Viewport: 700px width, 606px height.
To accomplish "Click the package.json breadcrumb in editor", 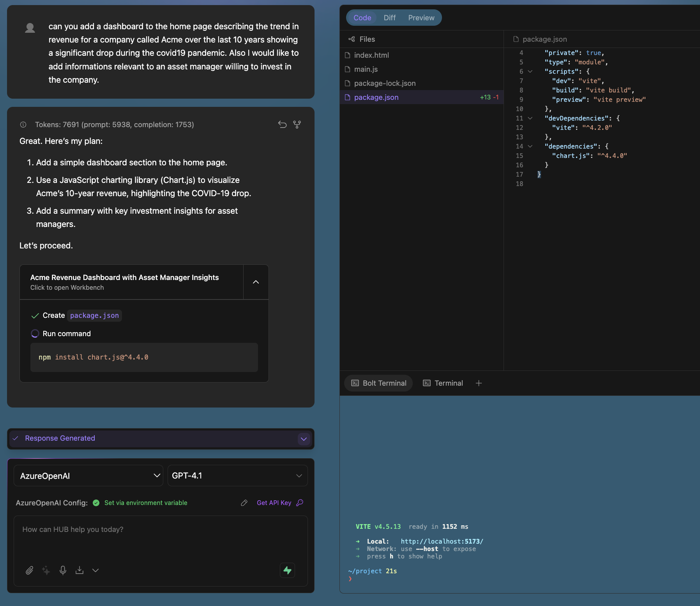I will 540,39.
